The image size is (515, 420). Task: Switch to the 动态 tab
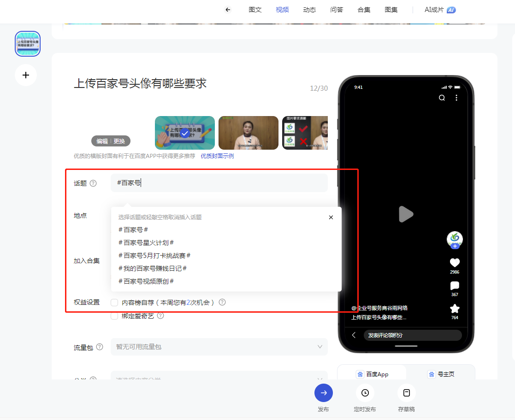click(310, 10)
